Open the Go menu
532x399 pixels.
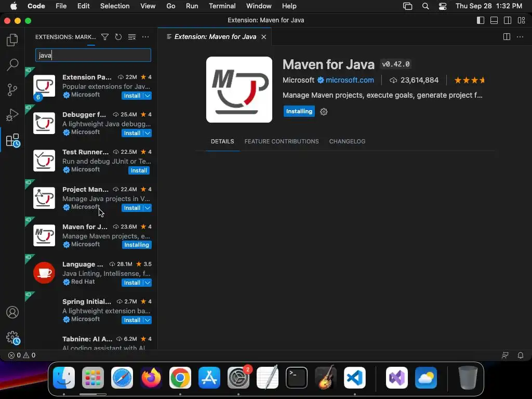pyautogui.click(x=170, y=6)
